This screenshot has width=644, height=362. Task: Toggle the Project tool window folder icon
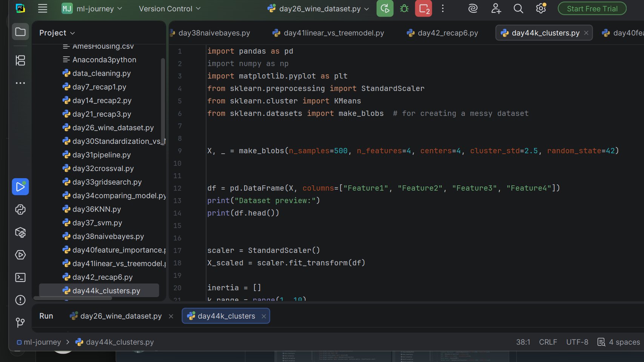20,32
